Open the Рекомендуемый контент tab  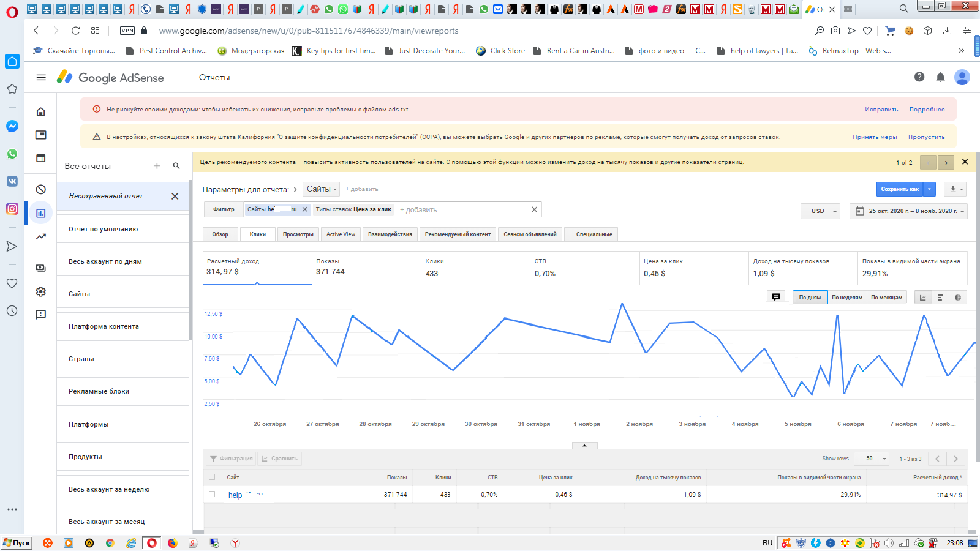pyautogui.click(x=458, y=234)
